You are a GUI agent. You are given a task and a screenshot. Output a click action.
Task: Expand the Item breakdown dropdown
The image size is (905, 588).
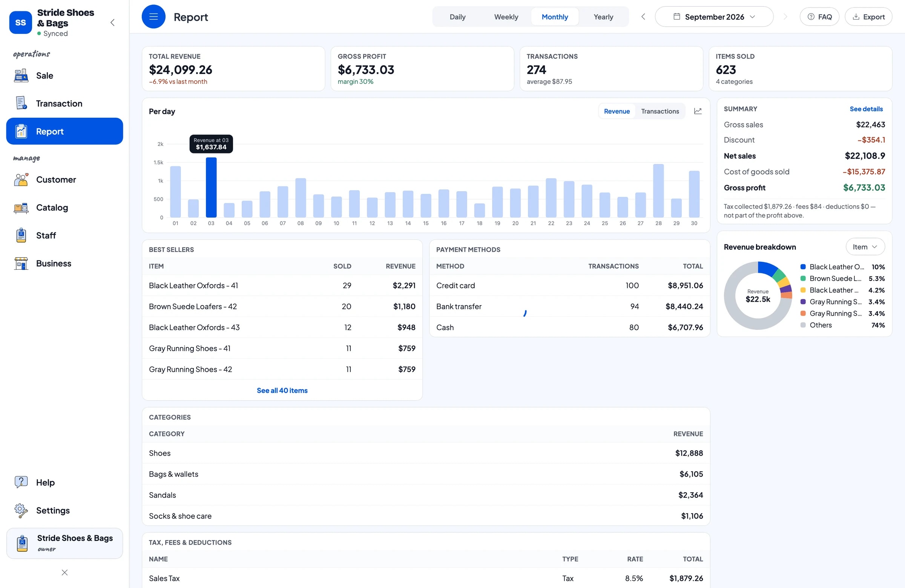[865, 247]
